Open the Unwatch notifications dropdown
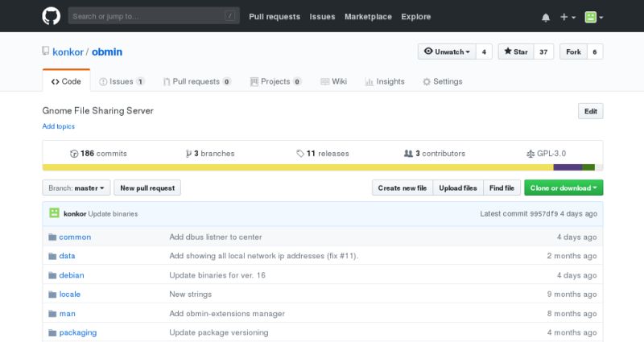644x342 pixels. point(447,52)
